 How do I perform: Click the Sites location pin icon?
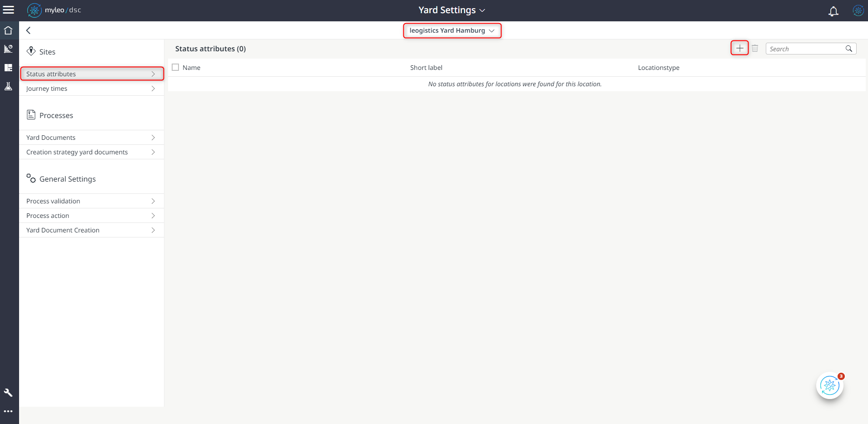[x=31, y=51]
